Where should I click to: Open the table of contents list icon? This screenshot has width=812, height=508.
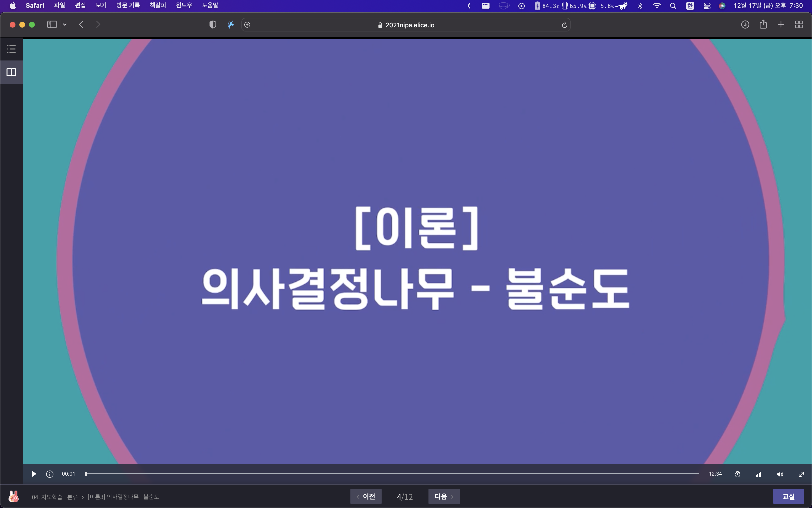11,49
